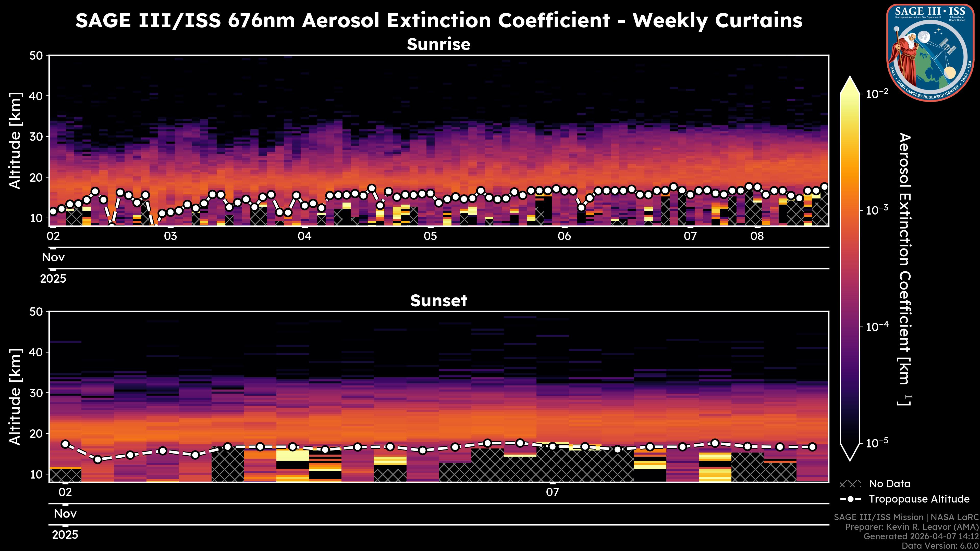This screenshot has width=980, height=551.
Task: Click the 07 date tick in Sunset plot
Action: point(552,492)
